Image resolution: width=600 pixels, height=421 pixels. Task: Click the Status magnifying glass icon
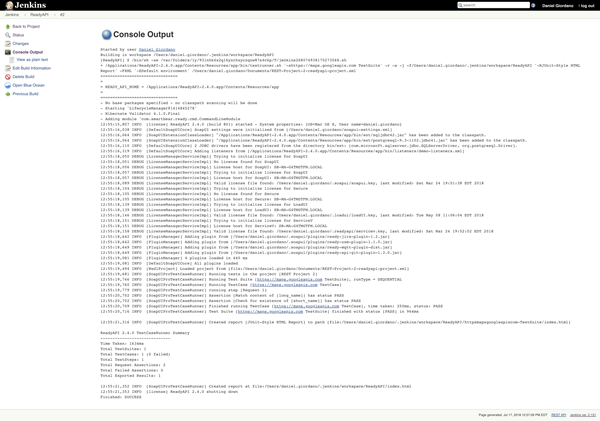click(x=8, y=35)
